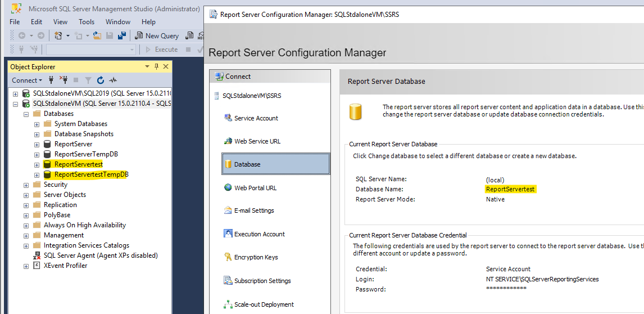Expand the Always On High Availability folder
The image size is (644, 314).
pyautogui.click(x=26, y=226)
